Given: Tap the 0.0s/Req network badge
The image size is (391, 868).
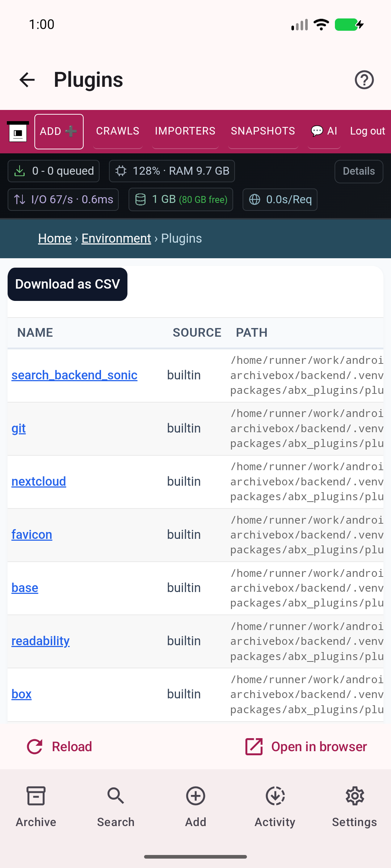Looking at the screenshot, I should point(280,200).
